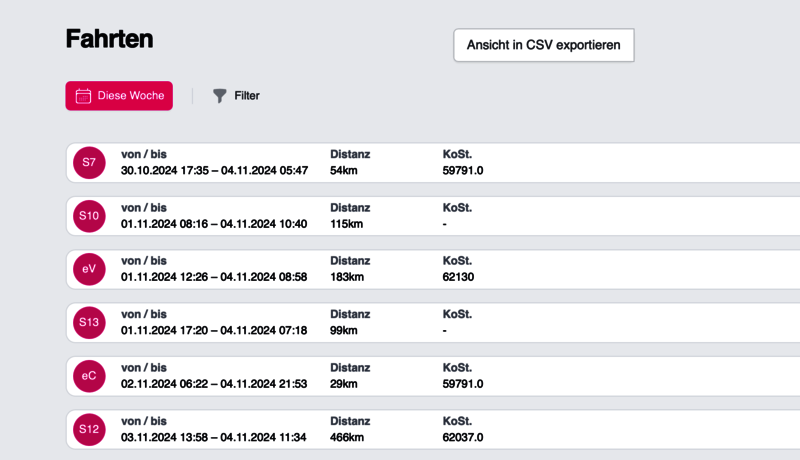Select the S7 vehicle badge

[89, 162]
